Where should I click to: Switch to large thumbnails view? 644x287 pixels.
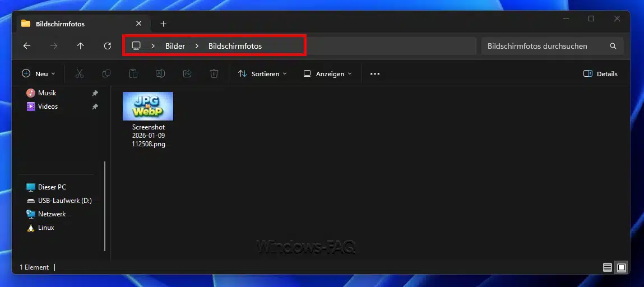coord(621,267)
